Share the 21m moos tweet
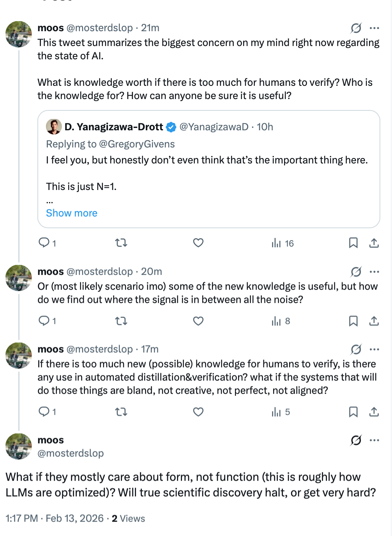Screen dimensions: 392x536 point(374,243)
